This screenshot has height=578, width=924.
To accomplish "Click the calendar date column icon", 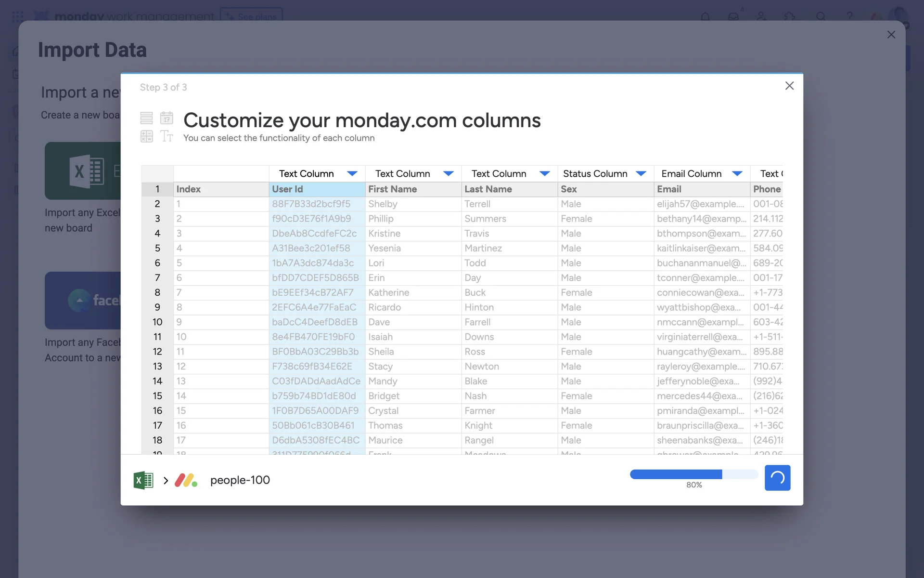I will tap(167, 118).
